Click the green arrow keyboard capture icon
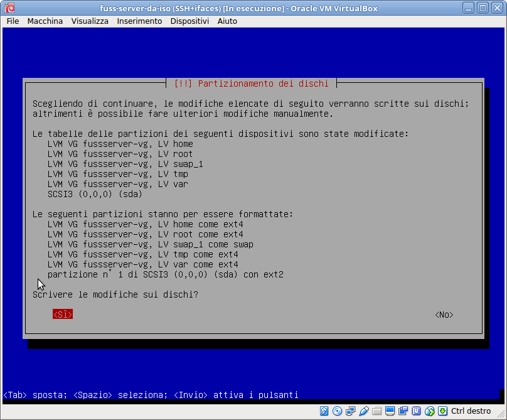This screenshot has height=420, width=507. pos(442,411)
